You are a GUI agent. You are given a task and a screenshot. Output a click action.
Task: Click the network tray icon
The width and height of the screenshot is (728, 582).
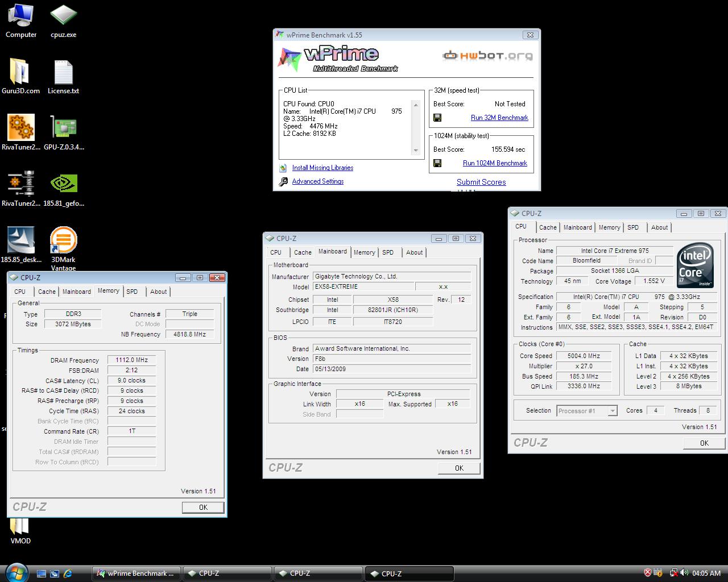tap(673, 573)
